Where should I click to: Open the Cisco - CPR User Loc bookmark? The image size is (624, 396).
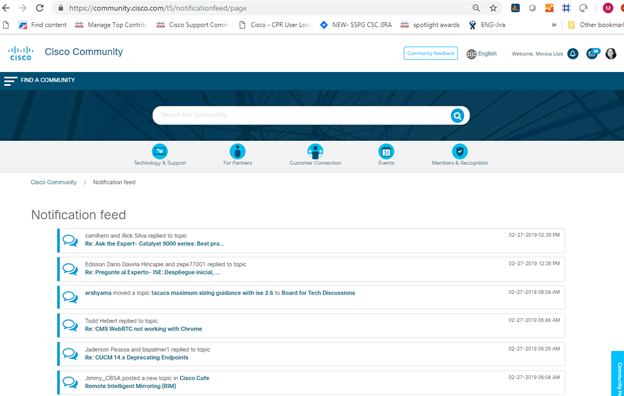click(x=275, y=25)
